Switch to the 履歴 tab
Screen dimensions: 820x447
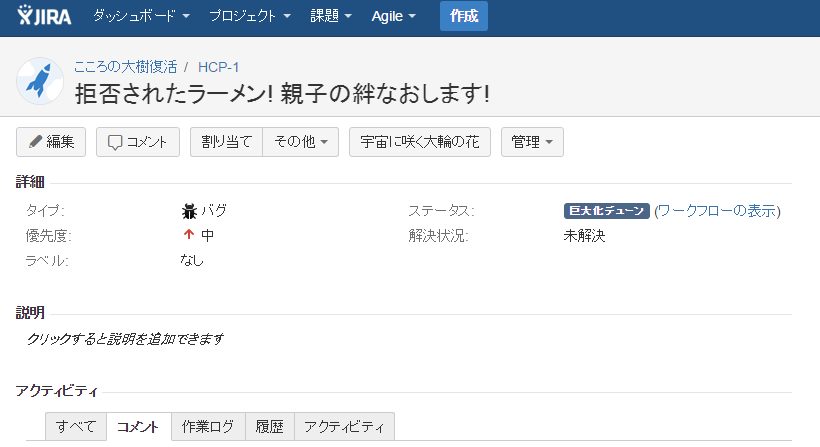(x=269, y=427)
